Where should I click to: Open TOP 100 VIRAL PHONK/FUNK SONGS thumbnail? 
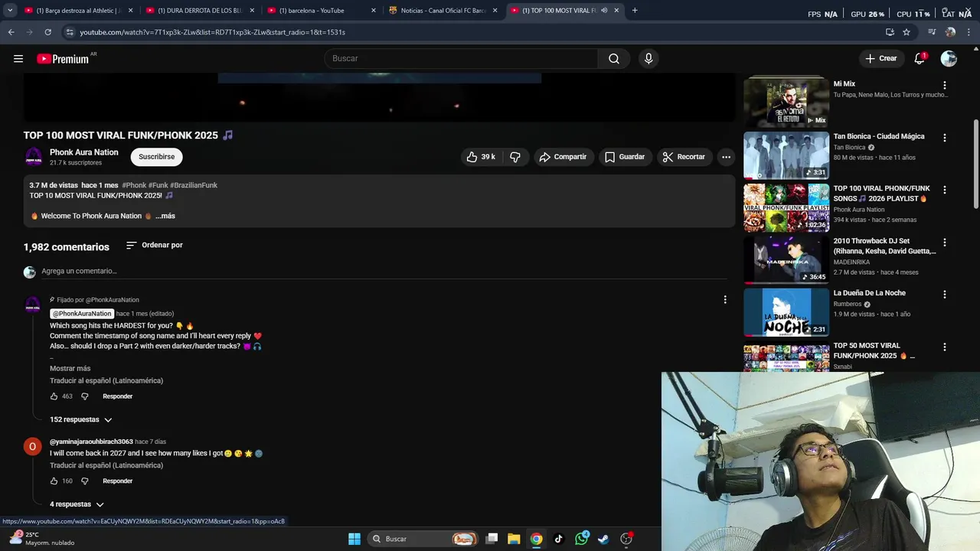click(786, 207)
